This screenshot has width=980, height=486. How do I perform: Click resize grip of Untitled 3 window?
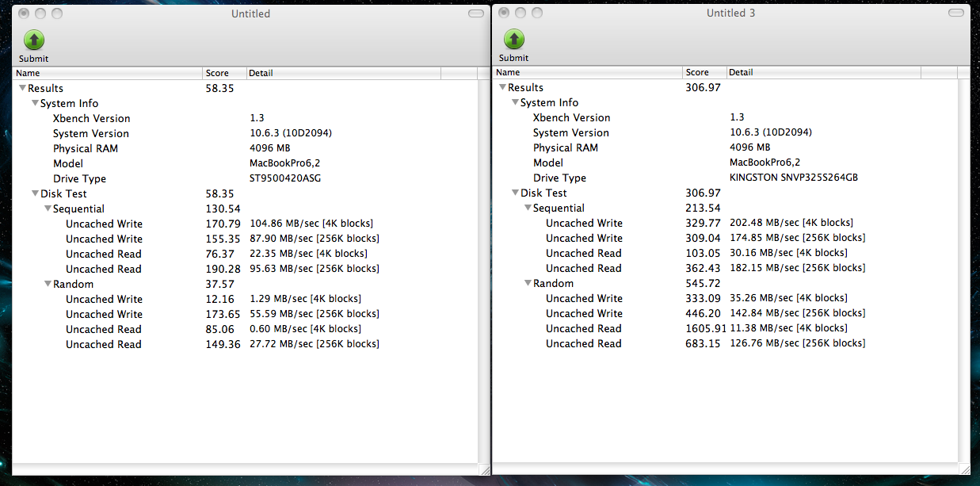964,469
